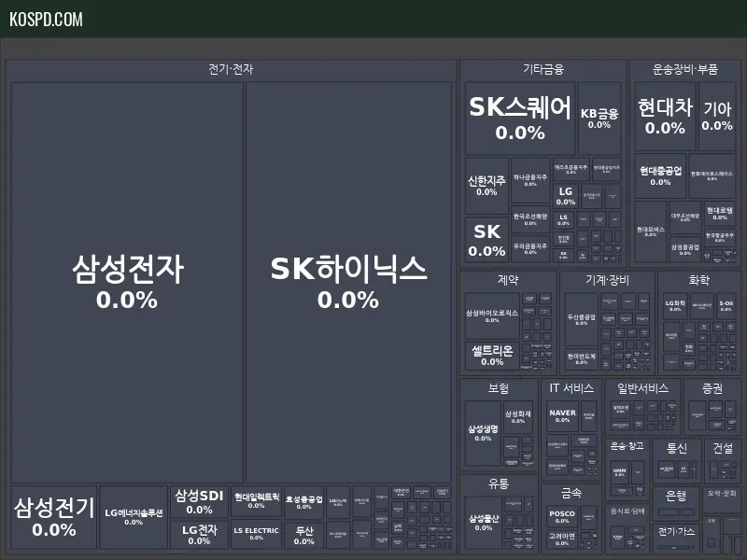Open the 삼성바이오로직스 tile

492,315
